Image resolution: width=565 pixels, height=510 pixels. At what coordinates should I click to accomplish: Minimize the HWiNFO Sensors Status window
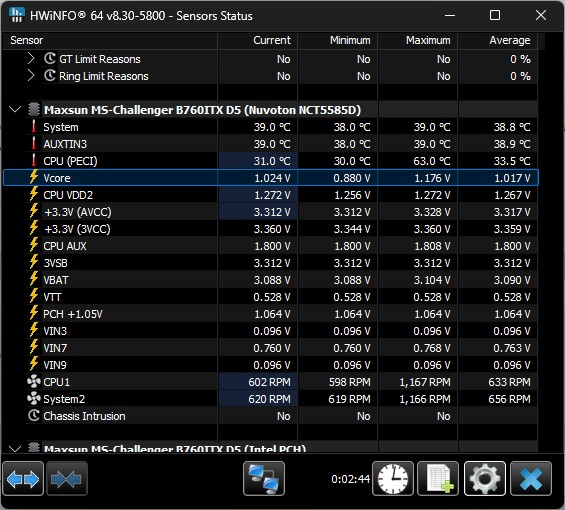coord(450,15)
